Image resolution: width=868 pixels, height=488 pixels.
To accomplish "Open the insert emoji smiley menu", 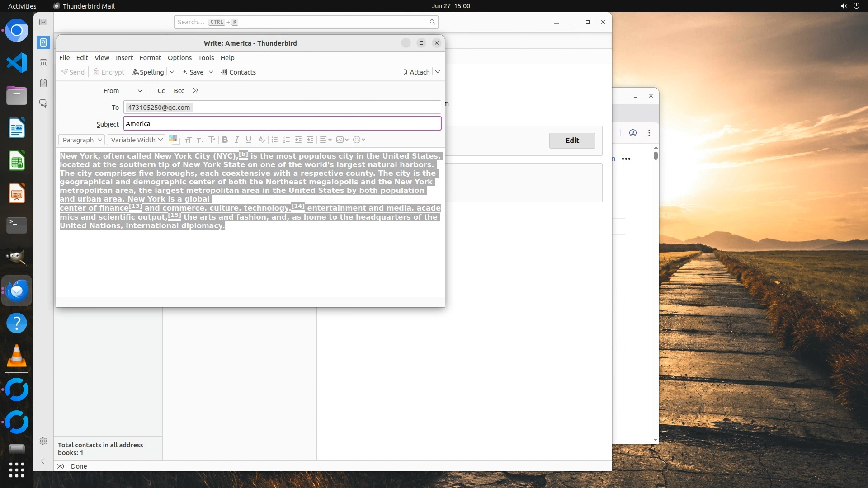I will coord(359,140).
